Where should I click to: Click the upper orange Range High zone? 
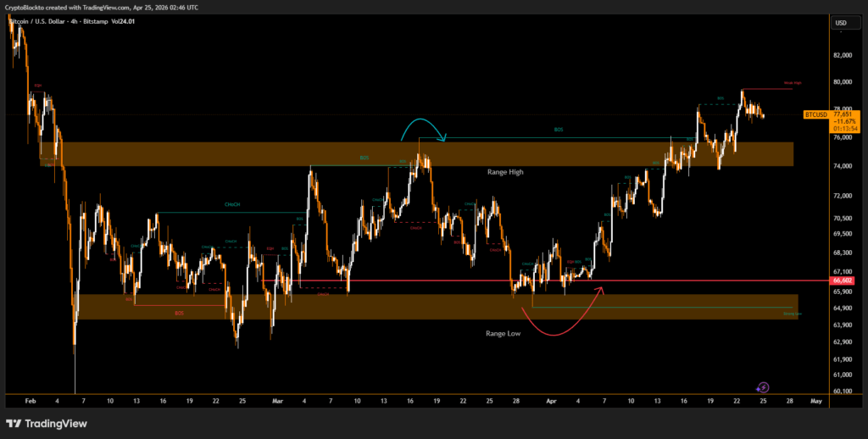(254, 153)
